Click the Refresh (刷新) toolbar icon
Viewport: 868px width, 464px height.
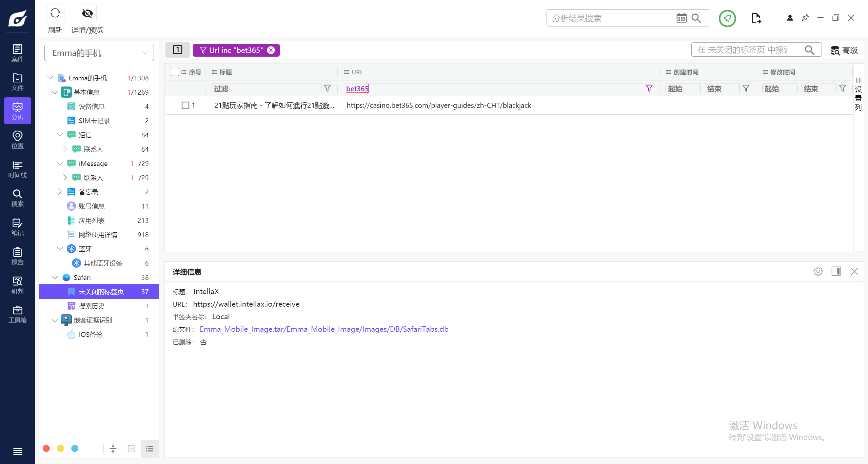point(55,14)
